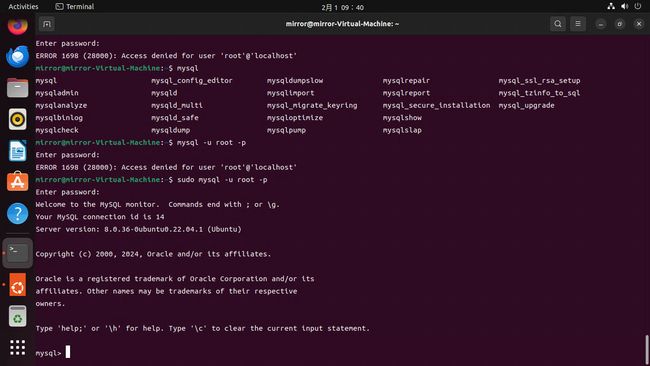Open the Ubuntu installer dock icon
Viewport: 650px width, 366px height.
pyautogui.click(x=17, y=285)
